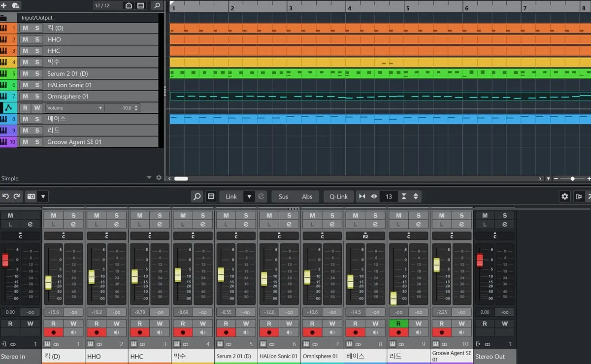Expand the Link group dropdown arrow
591x364 pixels.
coord(249,197)
